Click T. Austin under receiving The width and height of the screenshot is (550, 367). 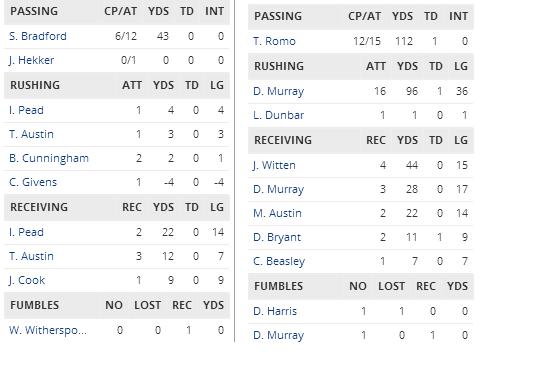(31, 256)
